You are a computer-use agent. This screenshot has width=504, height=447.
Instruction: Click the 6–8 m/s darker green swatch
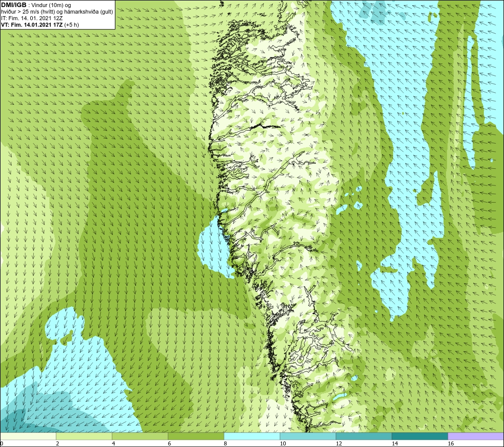196,436
